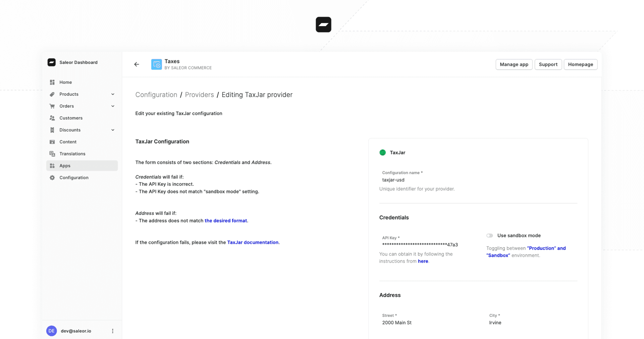Click the Credentials section heading

(x=394, y=217)
